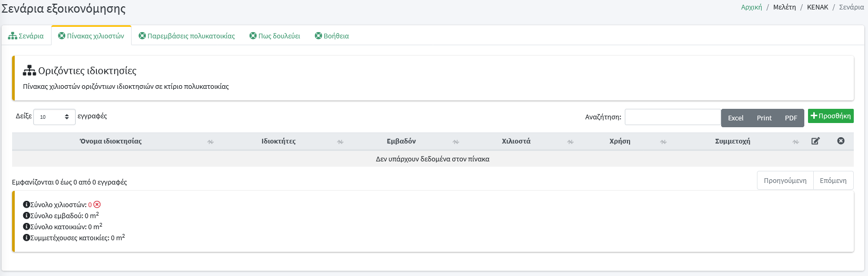
Task: Open the Δείξε entries-per-page dropdown
Action: [x=54, y=117]
